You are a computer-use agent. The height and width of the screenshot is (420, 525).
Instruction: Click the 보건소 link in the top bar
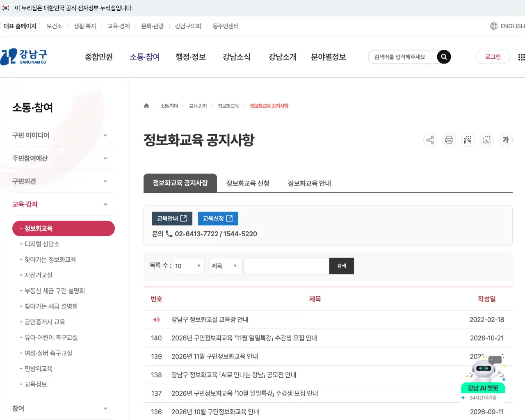click(55, 26)
